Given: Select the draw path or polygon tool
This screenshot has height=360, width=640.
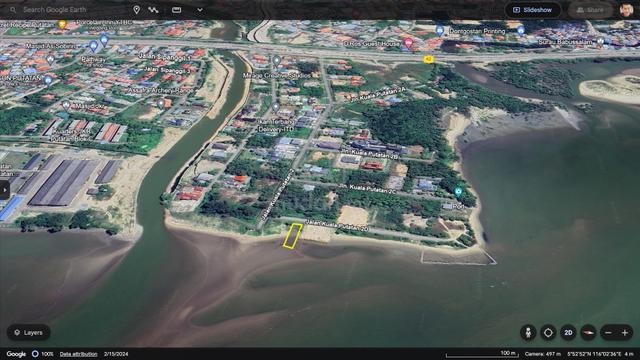Looking at the screenshot, I should [153, 9].
